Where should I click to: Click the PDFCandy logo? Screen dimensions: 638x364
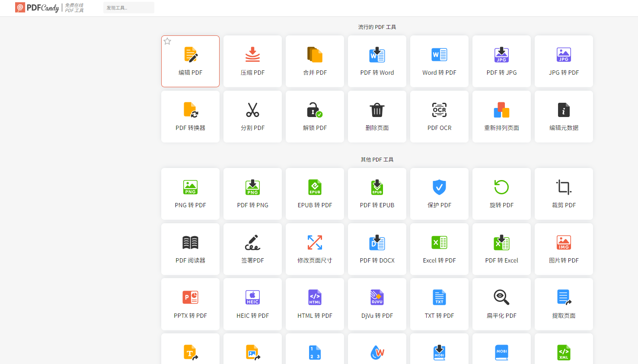coord(37,8)
